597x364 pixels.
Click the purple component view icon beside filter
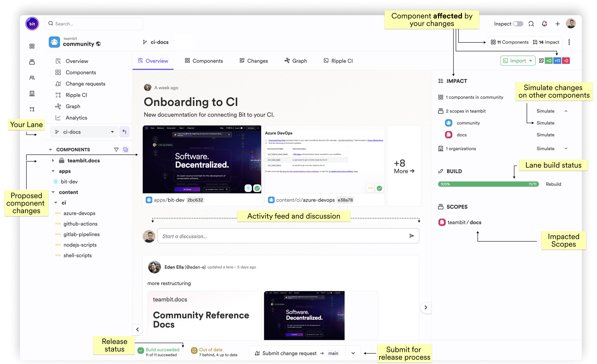point(126,150)
